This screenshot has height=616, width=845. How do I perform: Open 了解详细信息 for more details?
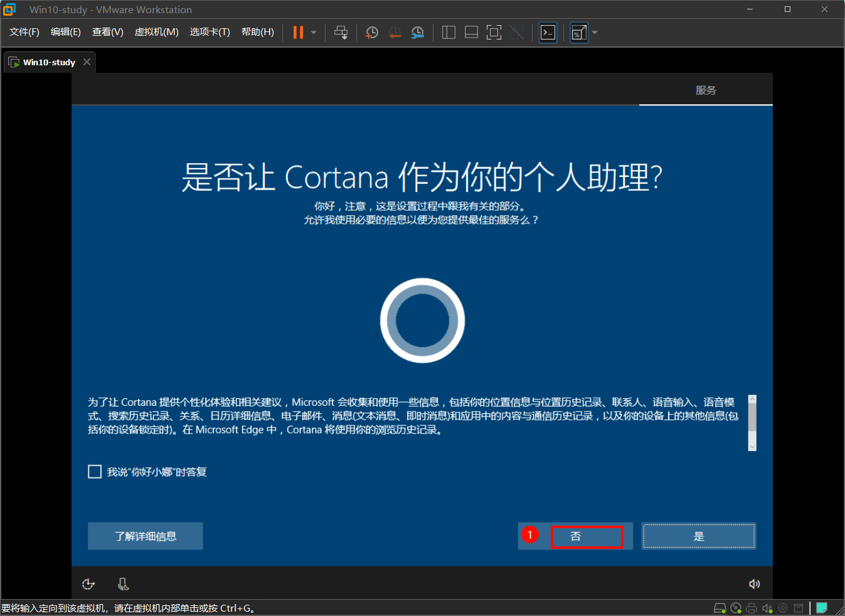pos(145,536)
